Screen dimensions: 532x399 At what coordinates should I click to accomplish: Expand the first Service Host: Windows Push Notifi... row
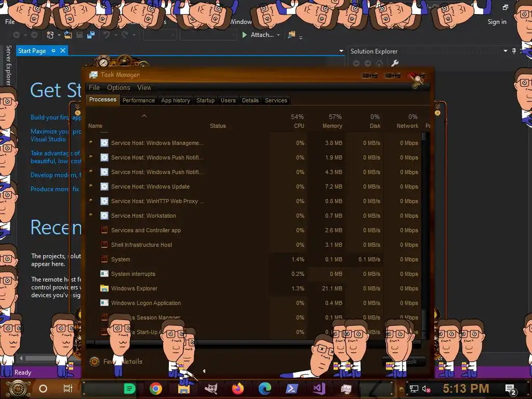[90, 157]
